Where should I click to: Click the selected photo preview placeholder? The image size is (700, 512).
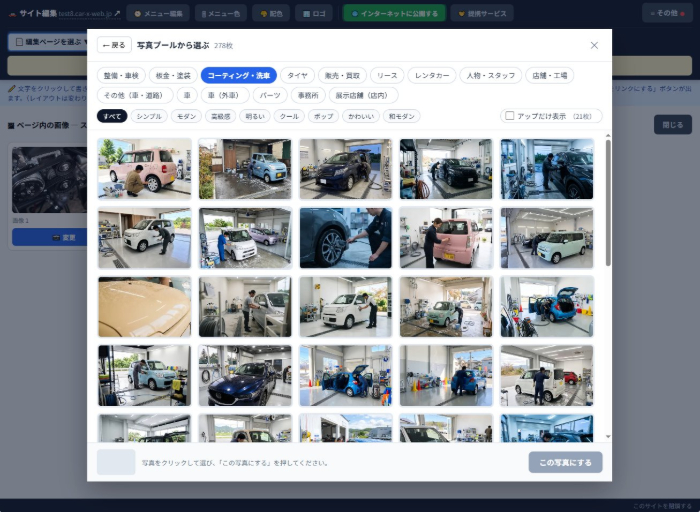(x=116, y=462)
